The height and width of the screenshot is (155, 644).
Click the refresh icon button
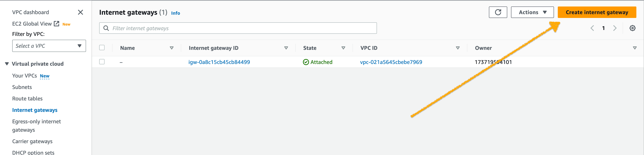pos(498,12)
